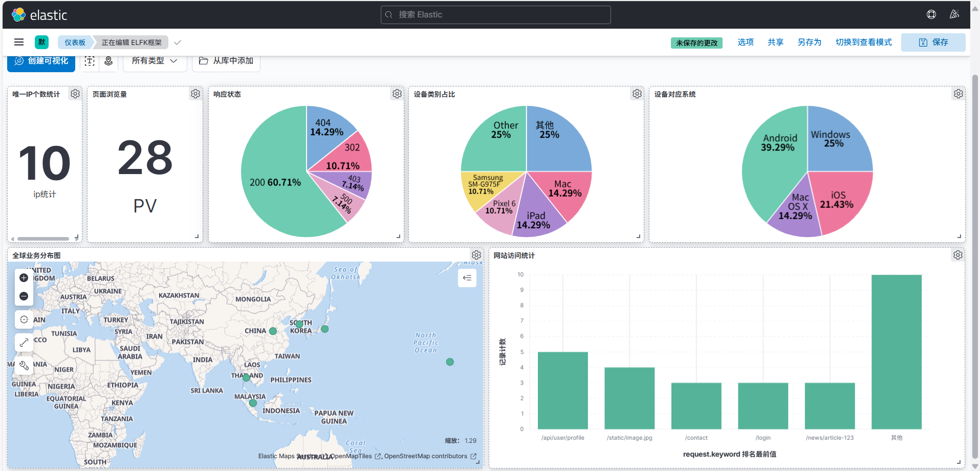Open the 选项 menu
The image size is (980, 471).
tap(746, 42)
